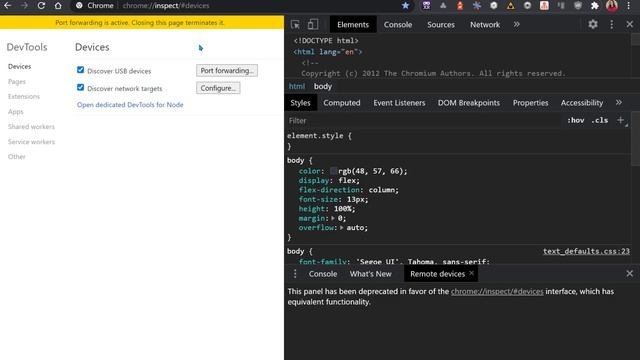
Task: Open the drawer three-dot menu
Action: [x=295, y=274]
